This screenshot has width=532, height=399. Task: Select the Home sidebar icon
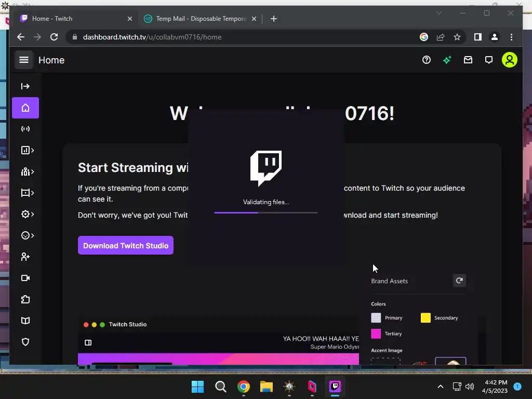pos(25,108)
